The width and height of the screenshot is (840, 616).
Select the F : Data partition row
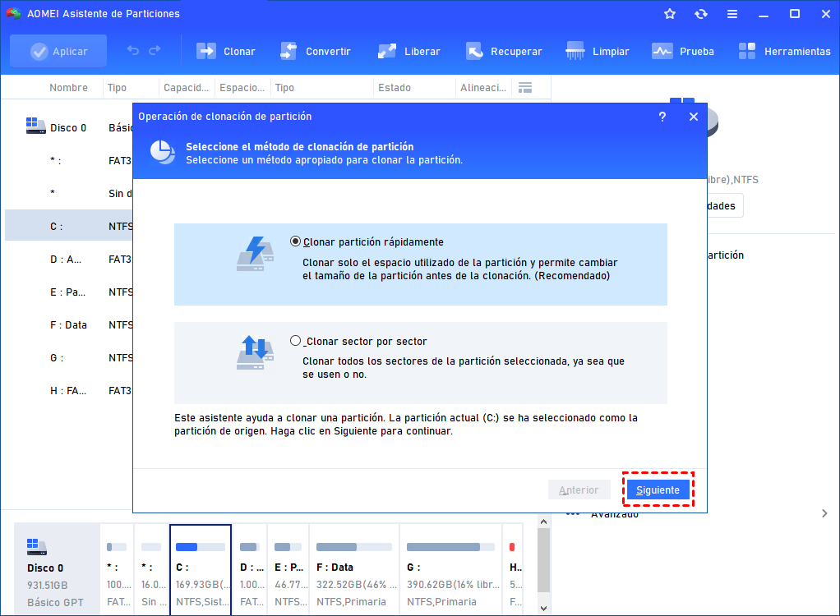tap(69, 325)
